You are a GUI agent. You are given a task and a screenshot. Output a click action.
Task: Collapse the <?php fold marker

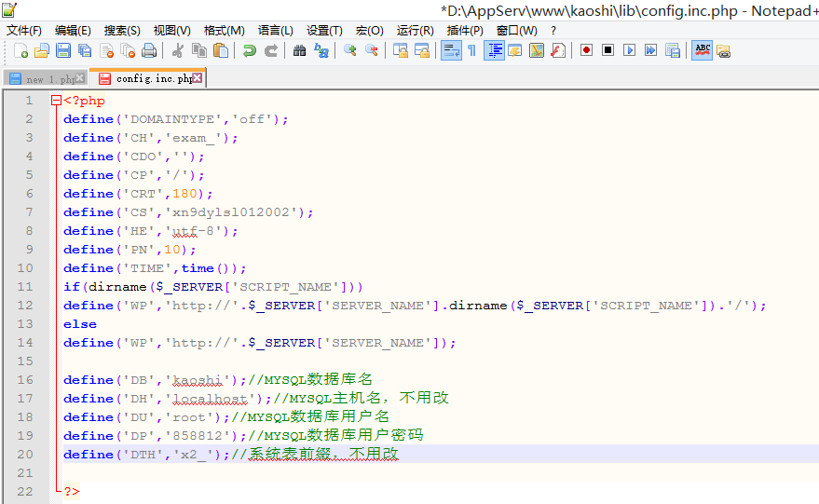click(56, 101)
